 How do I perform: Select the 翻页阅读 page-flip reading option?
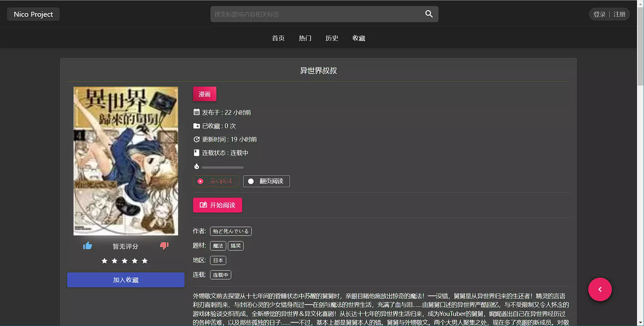[x=266, y=181]
